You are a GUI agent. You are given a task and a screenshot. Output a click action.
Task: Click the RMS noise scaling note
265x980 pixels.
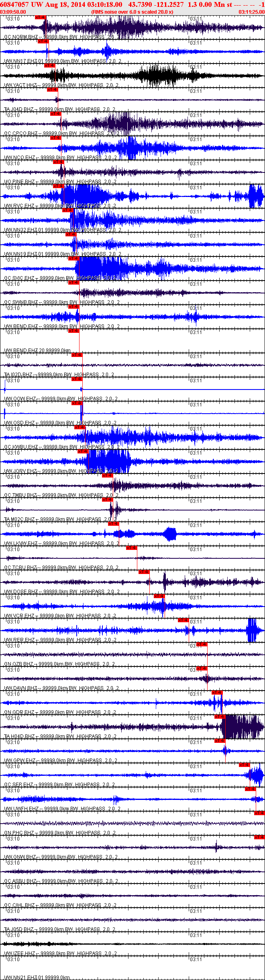132,12
